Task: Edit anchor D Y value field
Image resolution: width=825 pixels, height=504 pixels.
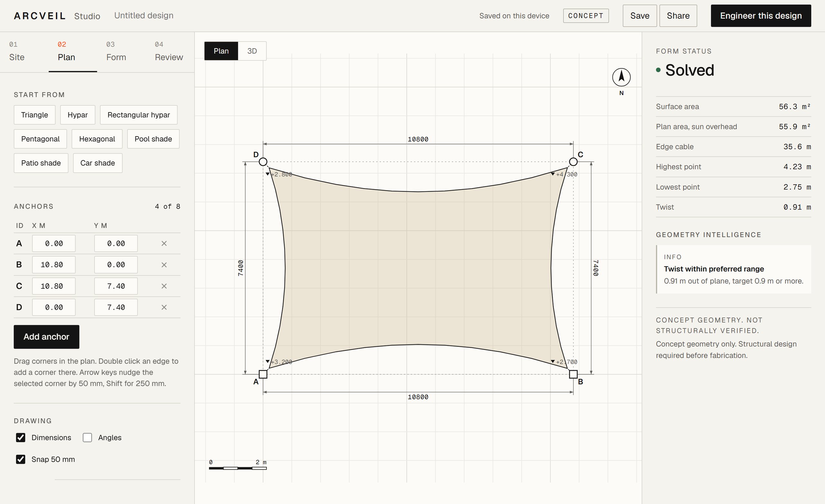Action: click(x=116, y=307)
